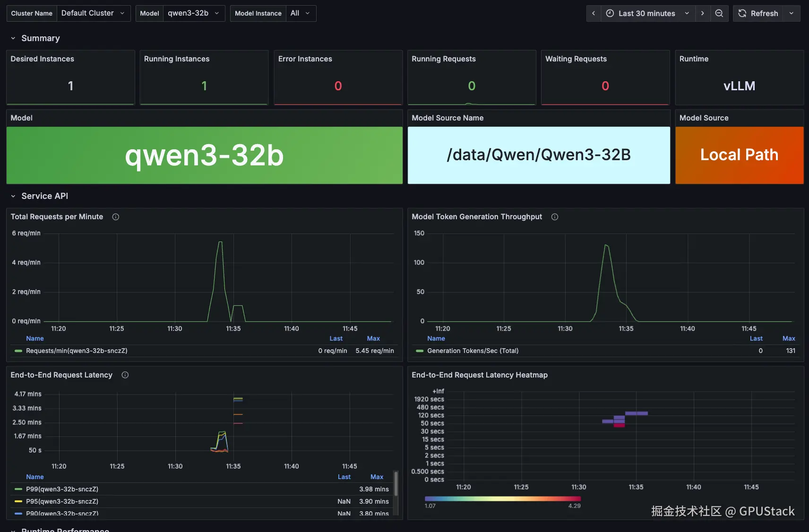
Task: Click the green qwen3-32b model tile
Action: pyautogui.click(x=205, y=155)
